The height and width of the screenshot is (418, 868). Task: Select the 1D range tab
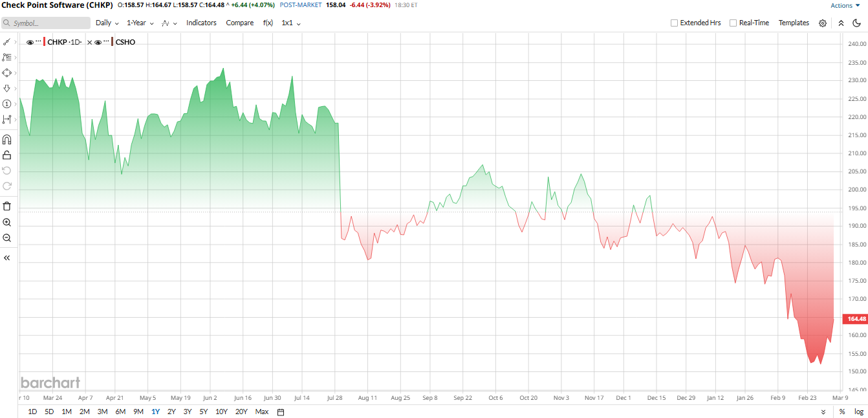pyautogui.click(x=32, y=412)
